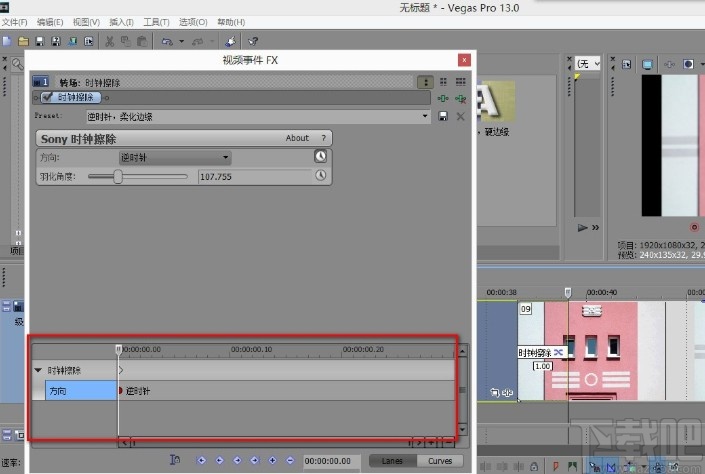Open the 方向 direction dropdown
This screenshot has width=705, height=474.
[175, 157]
